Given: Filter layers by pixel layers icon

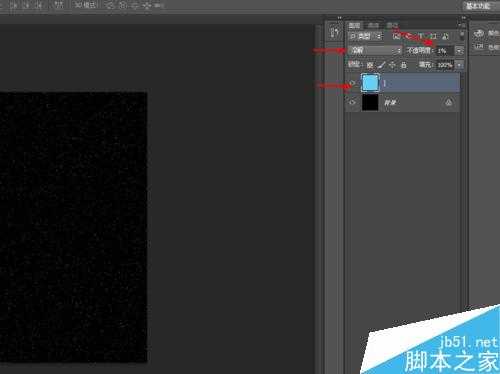Looking at the screenshot, I should pos(396,36).
